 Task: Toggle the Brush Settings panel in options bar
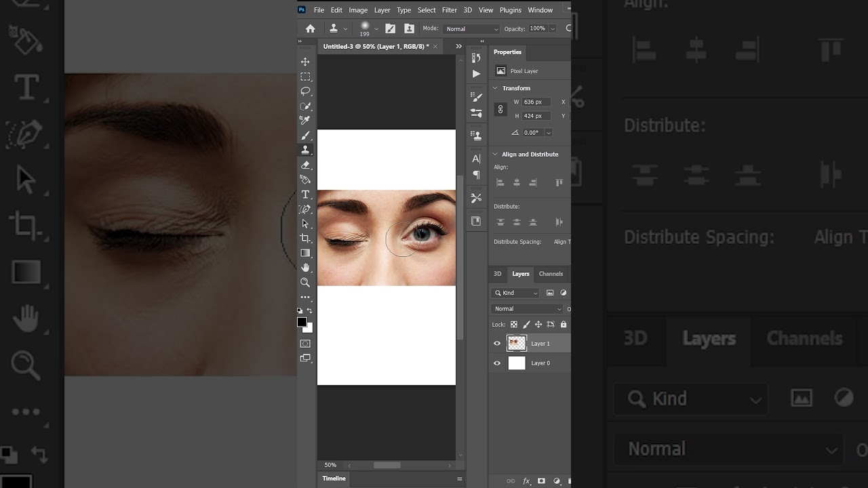point(390,28)
